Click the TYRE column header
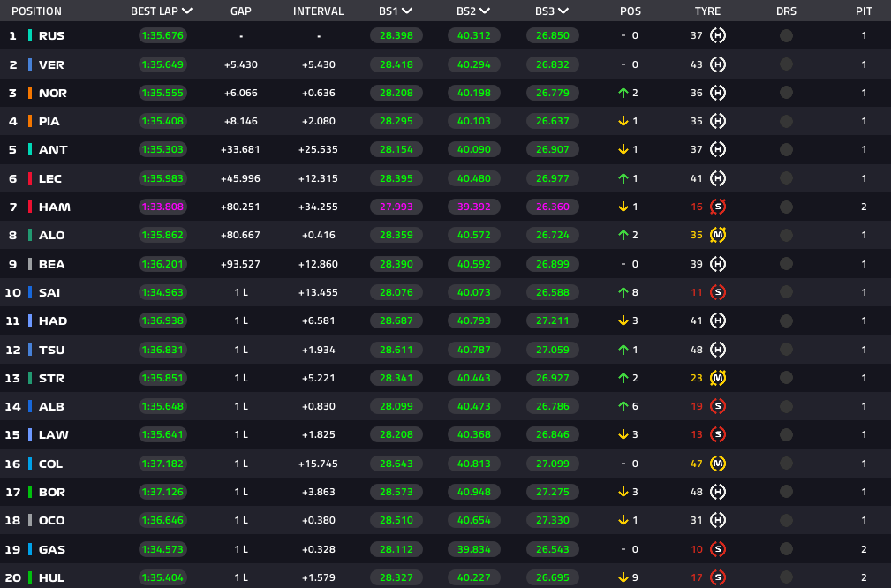891x588 pixels. pyautogui.click(x=707, y=11)
